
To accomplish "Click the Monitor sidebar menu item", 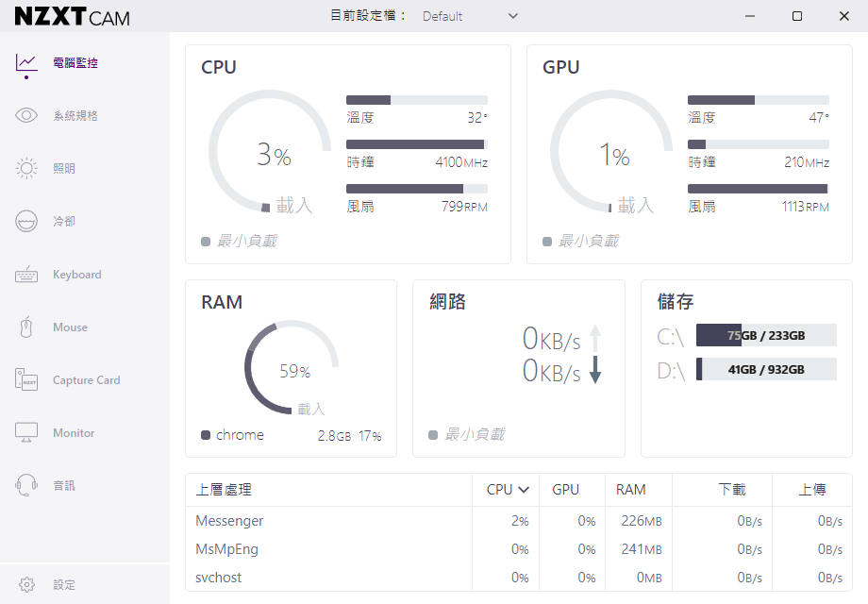I will click(74, 433).
